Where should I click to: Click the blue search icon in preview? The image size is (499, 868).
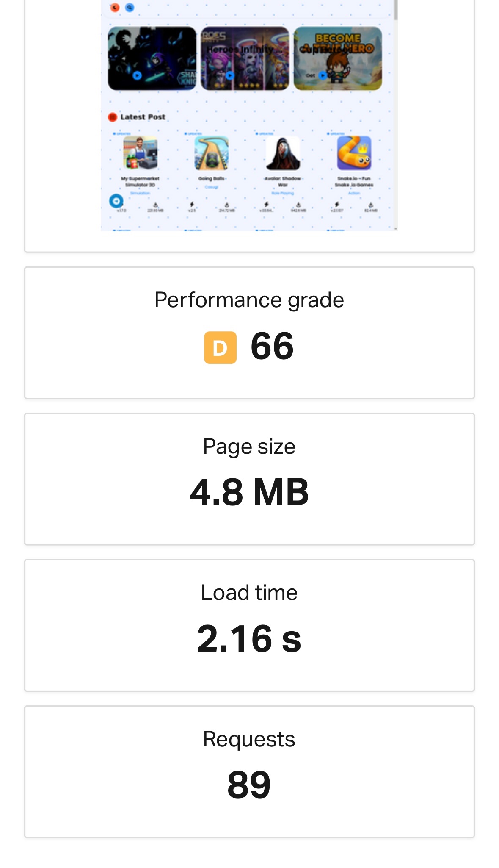pyautogui.click(x=130, y=8)
